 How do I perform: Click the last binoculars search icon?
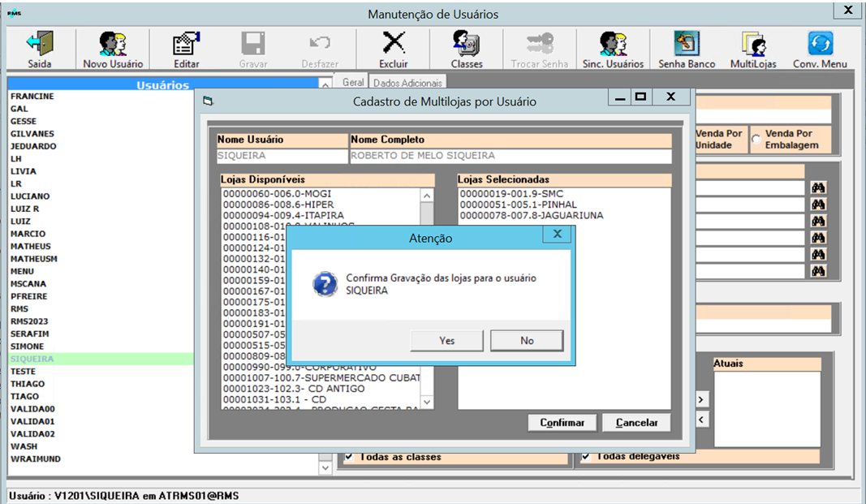[x=818, y=271]
